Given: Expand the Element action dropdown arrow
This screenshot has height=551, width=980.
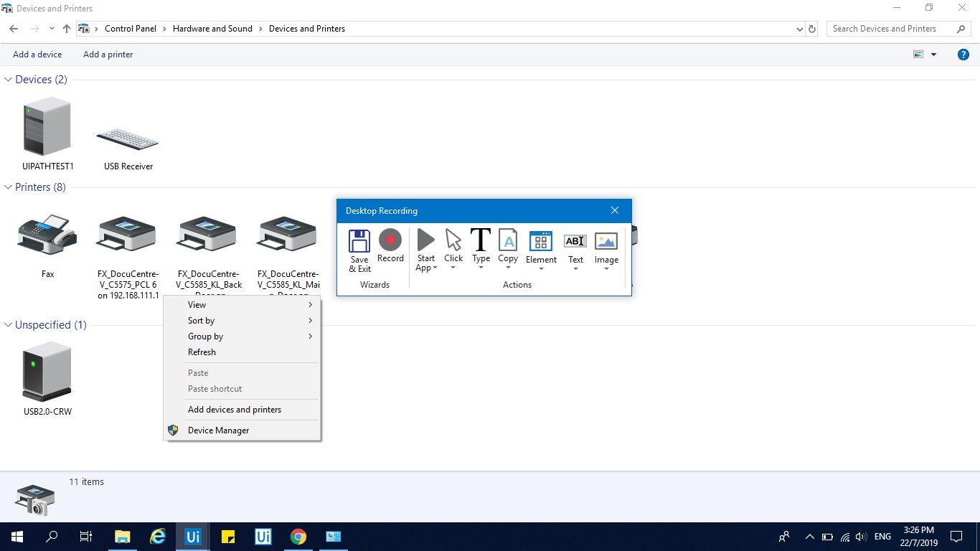Looking at the screenshot, I should pos(541,269).
